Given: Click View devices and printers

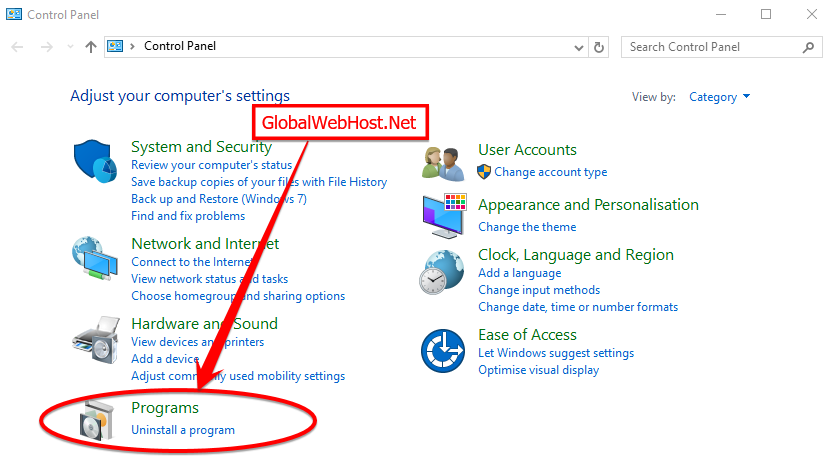Looking at the screenshot, I should coord(197,342).
